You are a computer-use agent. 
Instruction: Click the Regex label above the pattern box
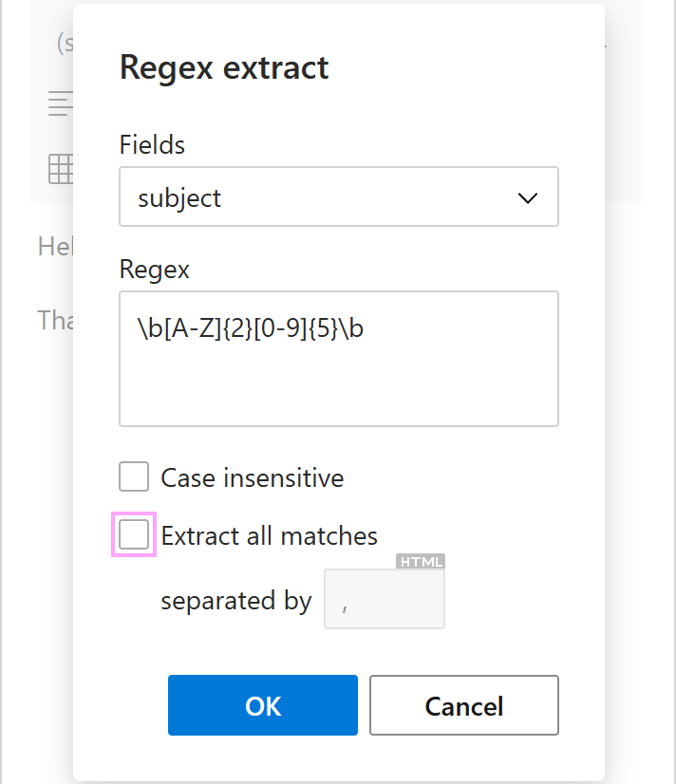154,270
